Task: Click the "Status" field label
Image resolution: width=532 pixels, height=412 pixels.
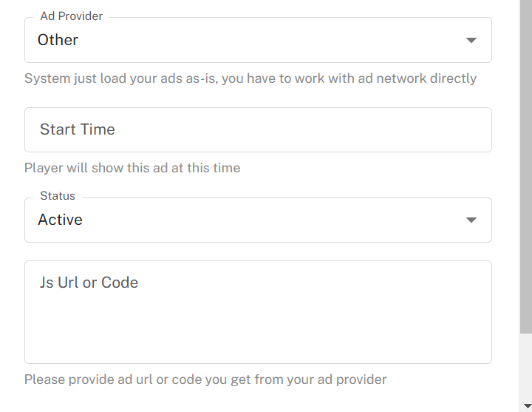Action: [x=58, y=196]
